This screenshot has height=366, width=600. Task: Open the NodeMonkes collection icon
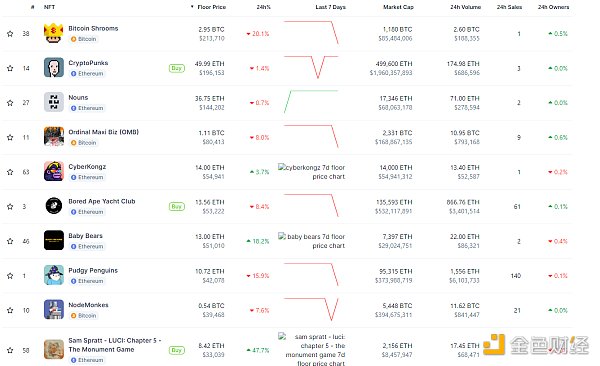pyautogui.click(x=54, y=309)
